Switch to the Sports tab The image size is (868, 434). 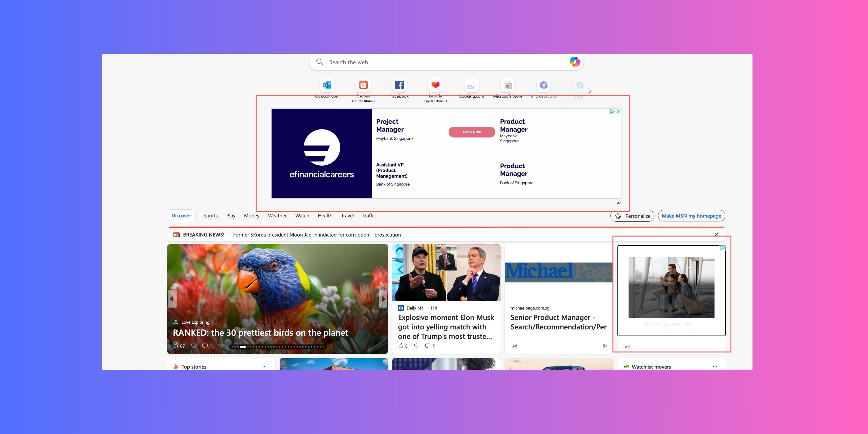[210, 216]
